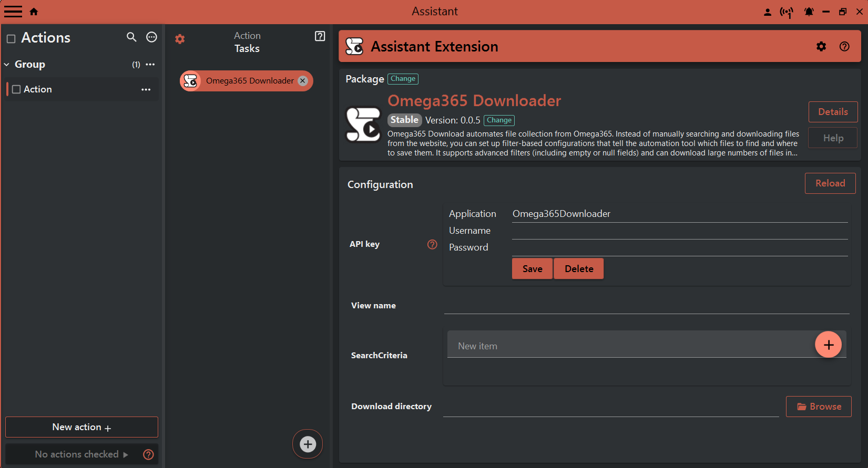Open Assistant Extension settings gear
The width and height of the screenshot is (868, 468).
(x=821, y=47)
